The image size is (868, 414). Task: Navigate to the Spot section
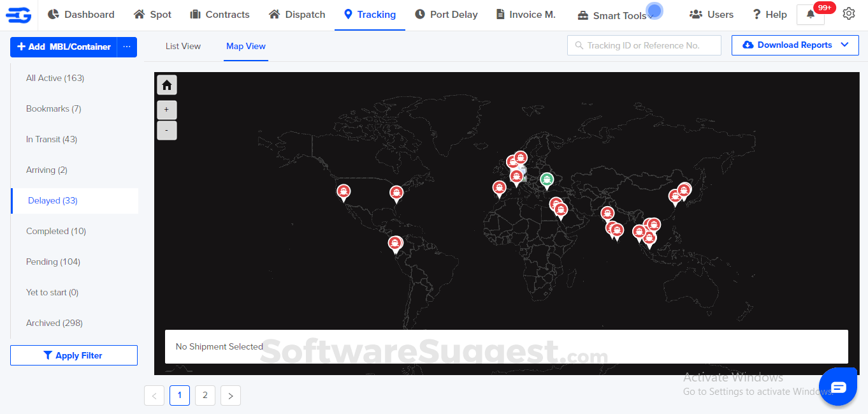(x=152, y=14)
